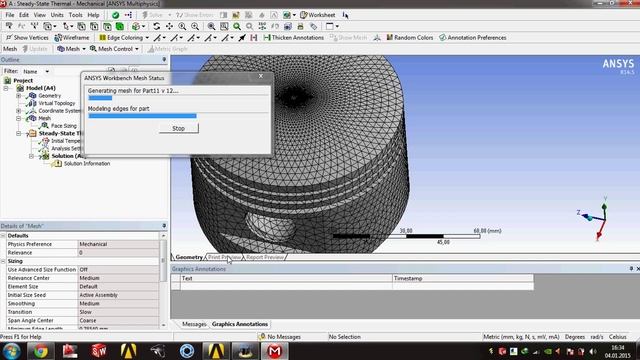Click the label tool icon
640x360 pixels.
tap(313, 27)
